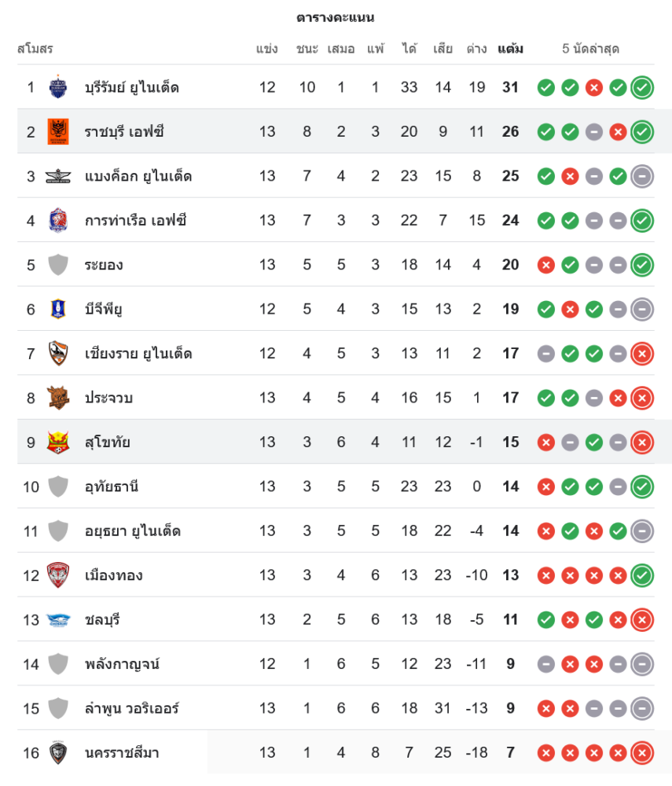
Task: Click the Chiangrai United club logo
Action: point(58,354)
